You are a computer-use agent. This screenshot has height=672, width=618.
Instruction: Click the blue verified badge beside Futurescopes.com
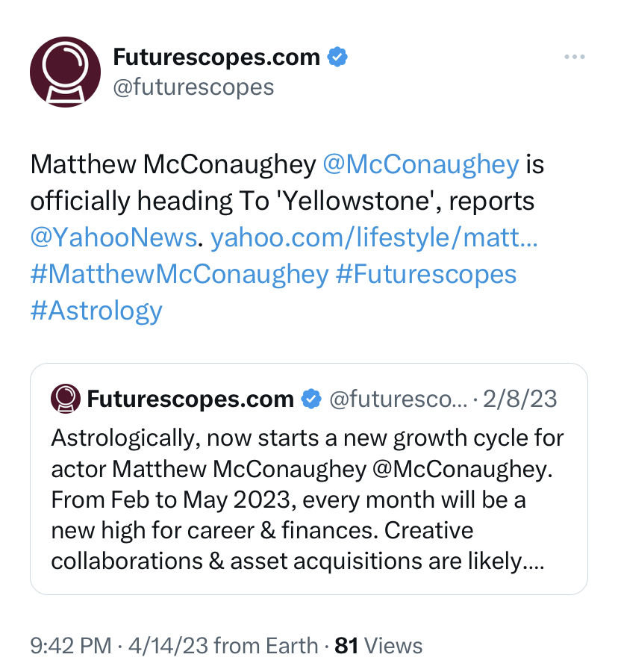(x=337, y=57)
